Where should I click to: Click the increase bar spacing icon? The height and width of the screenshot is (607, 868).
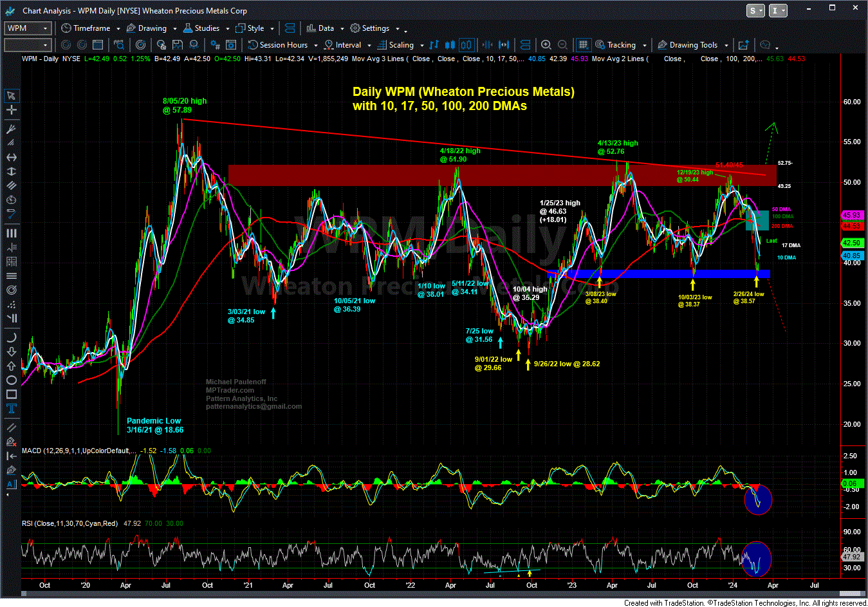(504, 45)
